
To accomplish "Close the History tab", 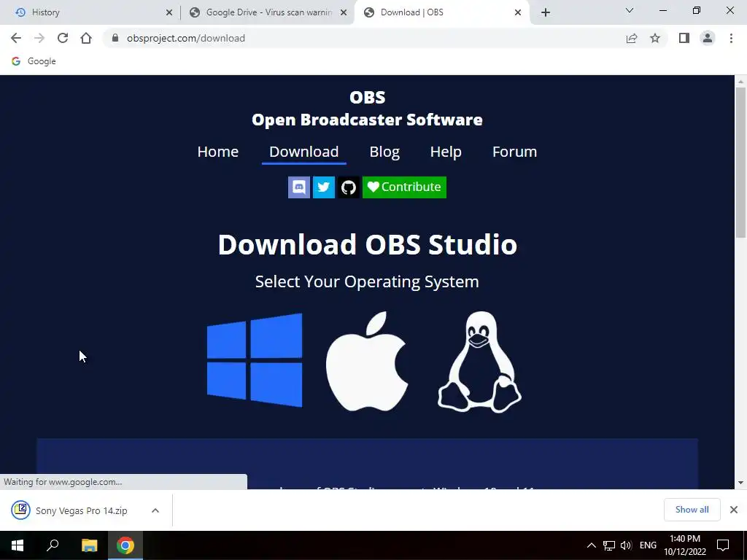I will (169, 13).
